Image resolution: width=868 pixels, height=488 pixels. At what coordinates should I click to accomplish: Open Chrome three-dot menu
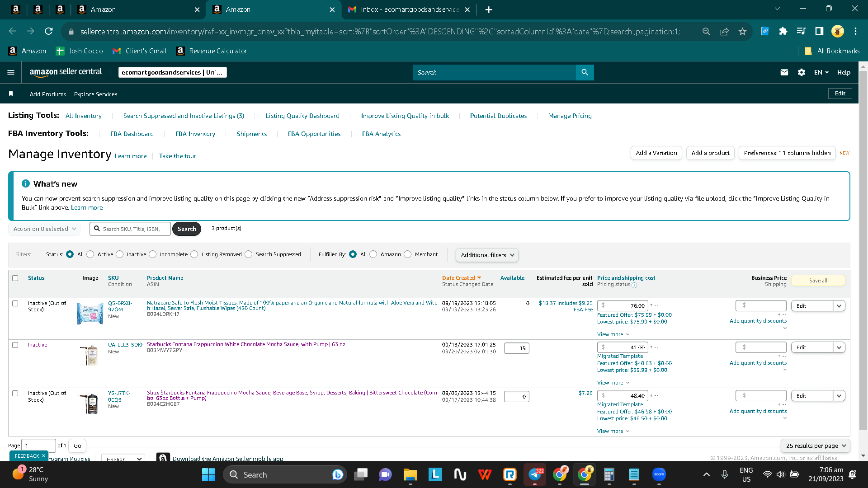coord(855,31)
